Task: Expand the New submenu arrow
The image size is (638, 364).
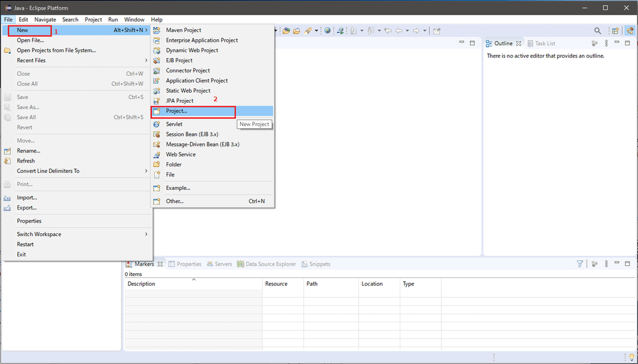Action: pos(146,30)
